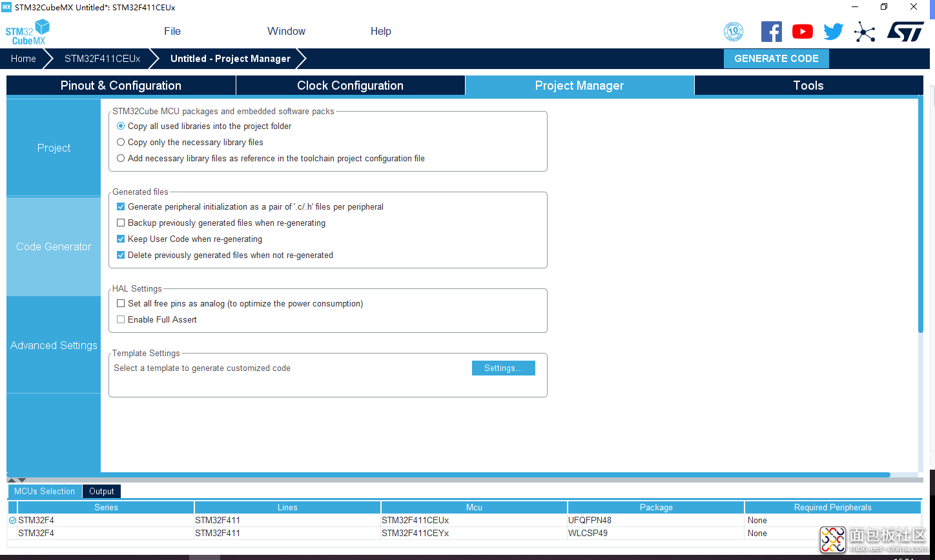Screen dimensions: 935x560
Task: Click the STM32CubeMX logo
Action: click(28, 32)
